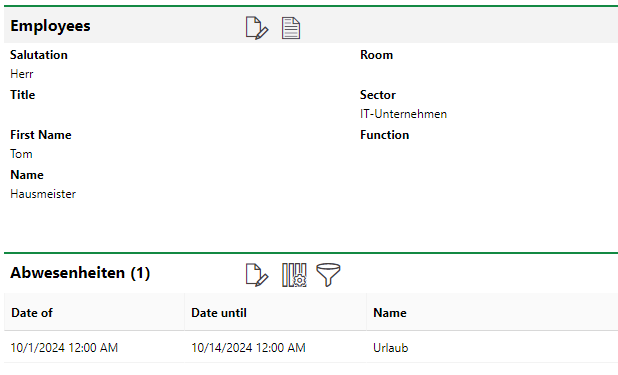Open column settings icon in Abwesenheiten
This screenshot has width=618, height=375.
[294, 275]
